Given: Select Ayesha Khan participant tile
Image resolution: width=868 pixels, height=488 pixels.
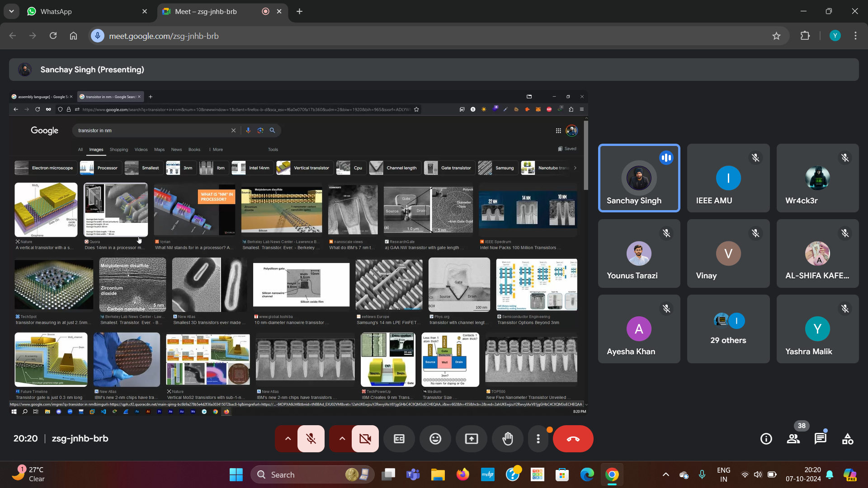Looking at the screenshot, I should click(639, 329).
